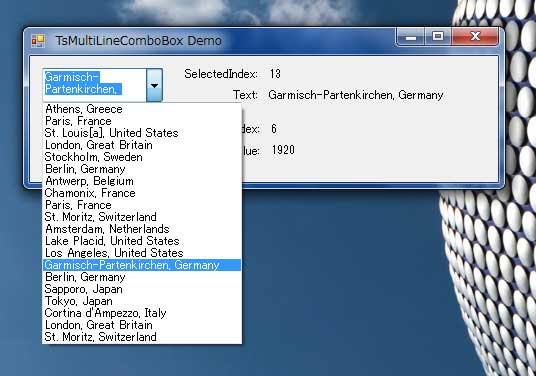Choose the London, Great Britain entry below Cortina d'Ampezzo
The width and height of the screenshot is (536, 376).
(142, 325)
